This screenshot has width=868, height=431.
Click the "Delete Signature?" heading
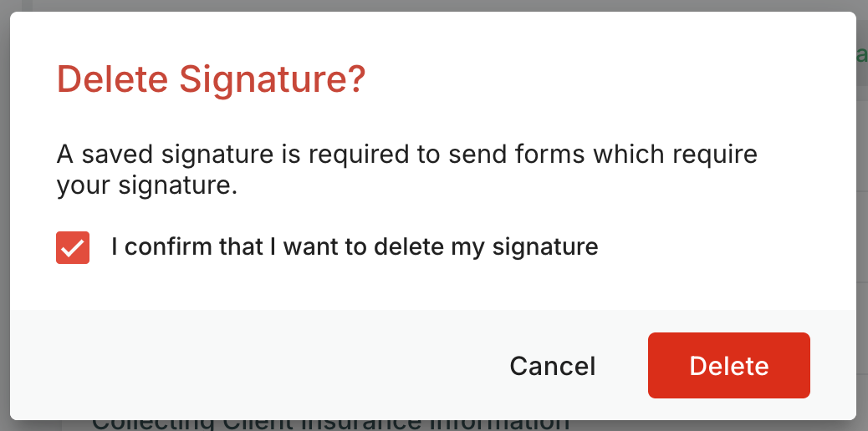point(211,80)
